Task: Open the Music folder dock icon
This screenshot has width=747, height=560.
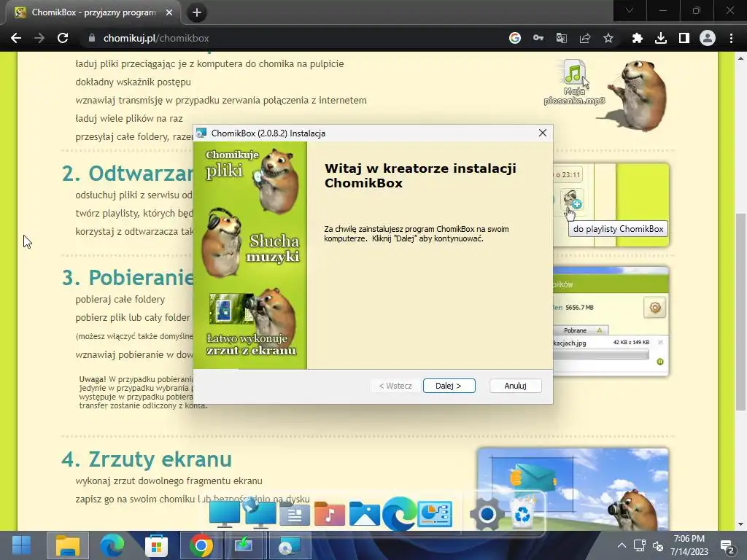Action: click(x=329, y=514)
